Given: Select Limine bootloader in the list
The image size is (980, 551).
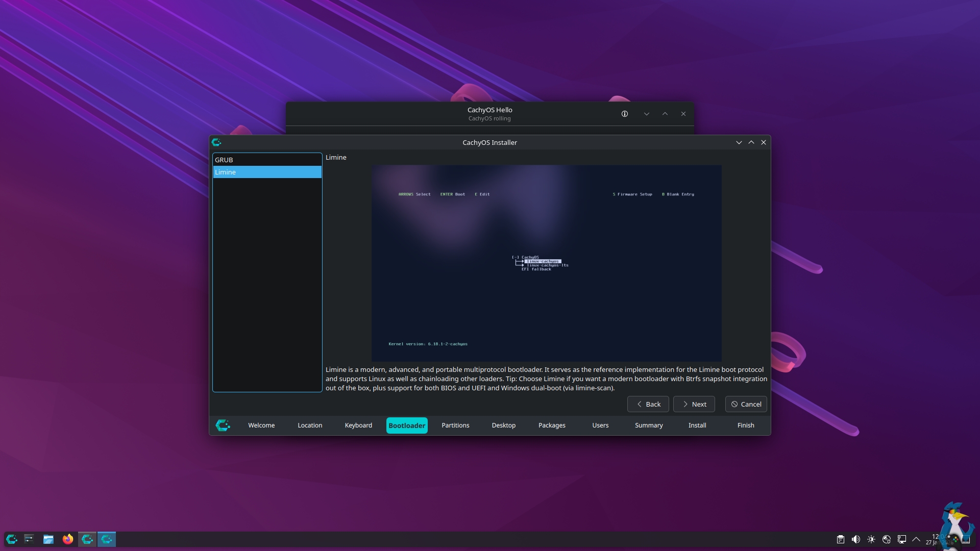Looking at the screenshot, I should coord(267,172).
